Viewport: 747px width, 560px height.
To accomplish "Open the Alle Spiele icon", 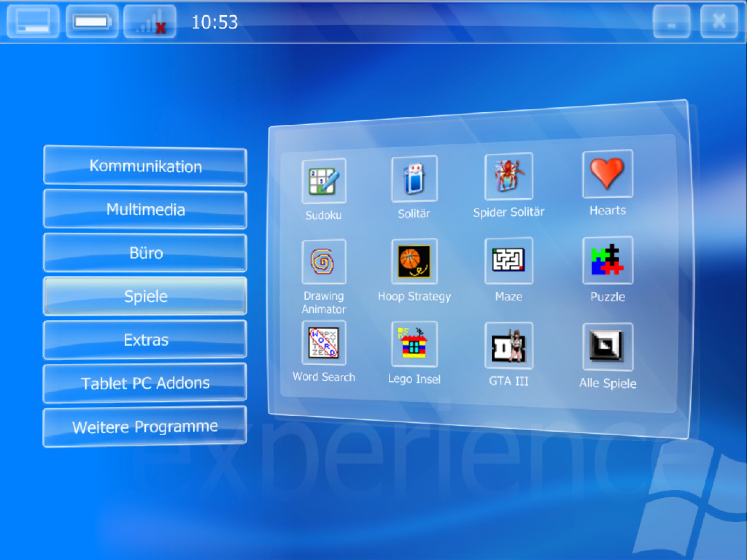I will click(607, 347).
